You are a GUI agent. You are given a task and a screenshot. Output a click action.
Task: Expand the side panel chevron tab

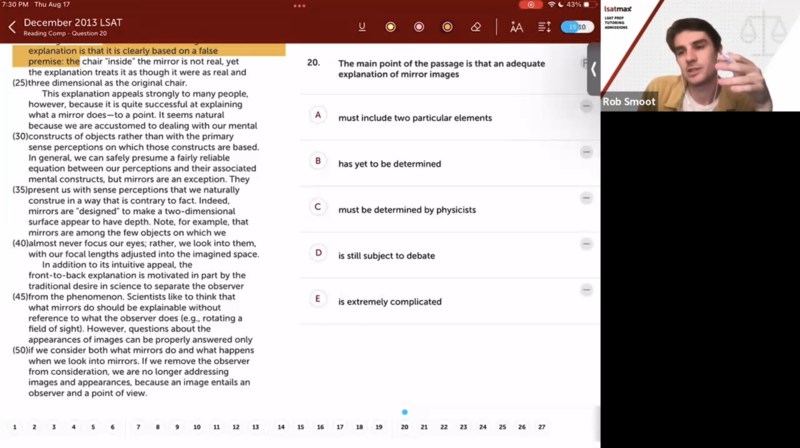[593, 69]
